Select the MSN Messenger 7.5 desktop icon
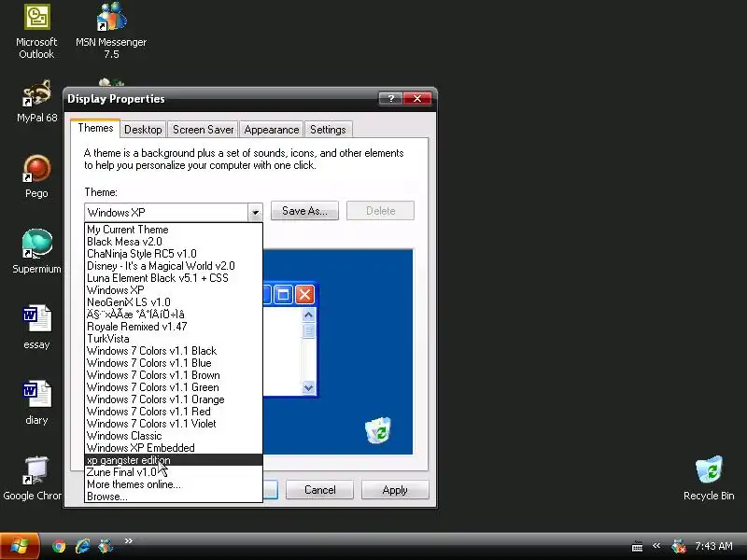Screen dimensions: 747x560 coord(111,32)
